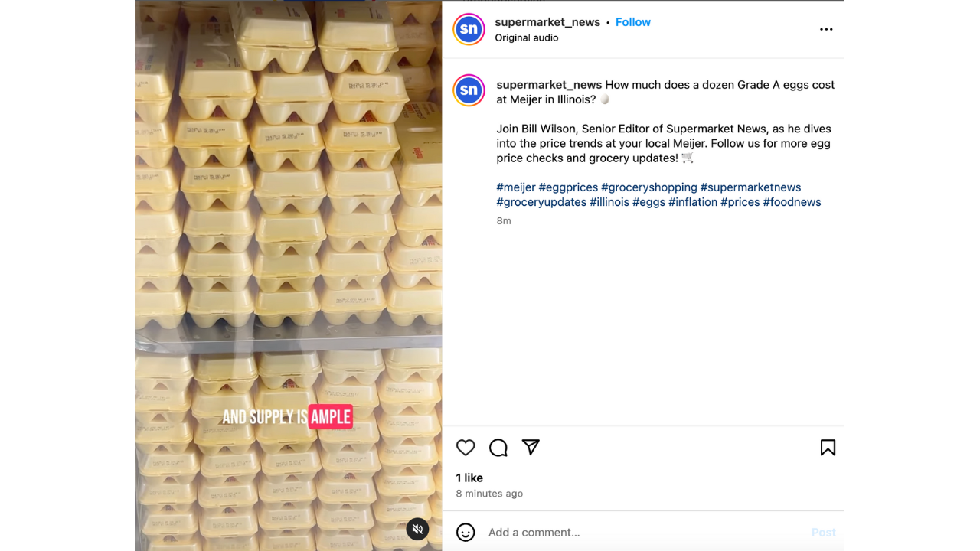Viewport: 980px width, 551px height.
Task: Open the emoji picker in the comment bar
Action: pyautogui.click(x=465, y=532)
